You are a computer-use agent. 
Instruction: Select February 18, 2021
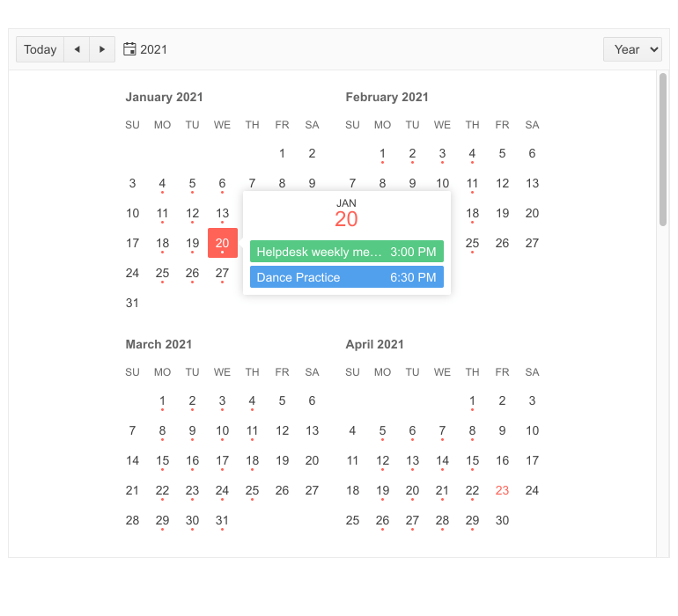[x=472, y=213]
